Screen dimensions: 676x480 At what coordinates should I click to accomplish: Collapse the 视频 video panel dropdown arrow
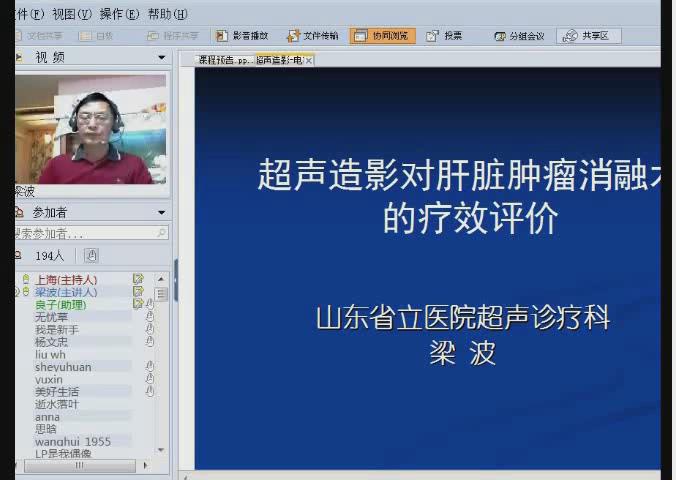(x=161, y=58)
